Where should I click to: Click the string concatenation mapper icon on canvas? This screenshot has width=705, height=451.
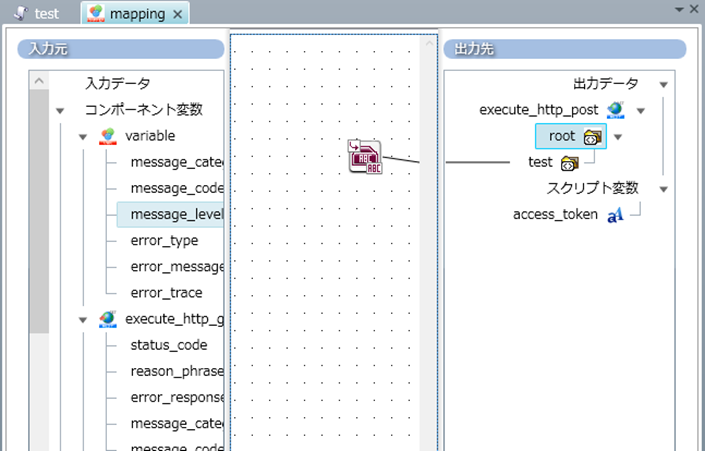[x=365, y=157]
